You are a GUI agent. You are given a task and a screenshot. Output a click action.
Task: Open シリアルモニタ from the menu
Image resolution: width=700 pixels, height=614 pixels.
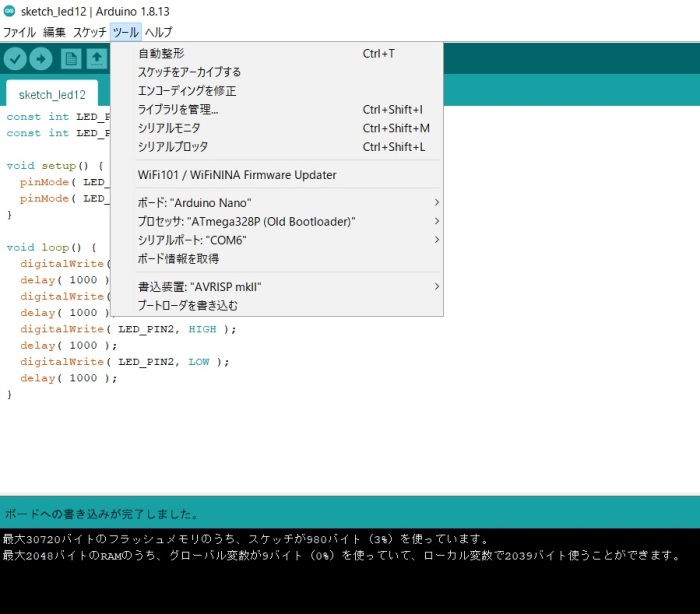[277, 129]
